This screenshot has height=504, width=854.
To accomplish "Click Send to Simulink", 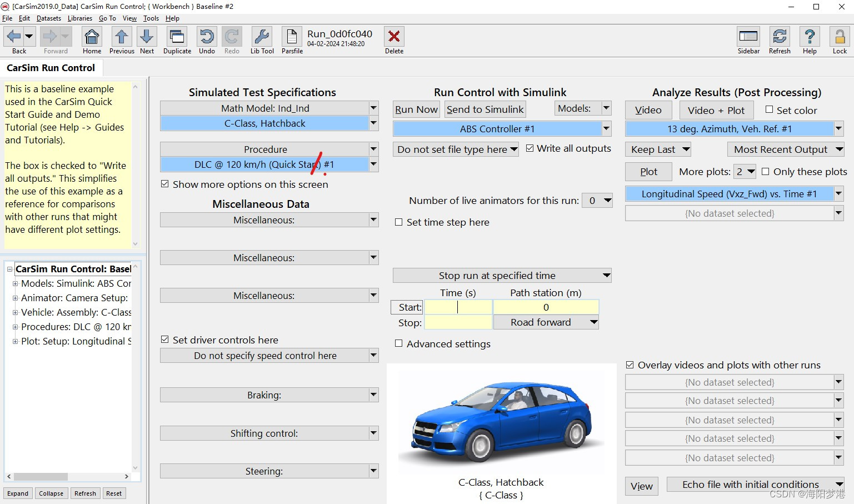I will [485, 109].
